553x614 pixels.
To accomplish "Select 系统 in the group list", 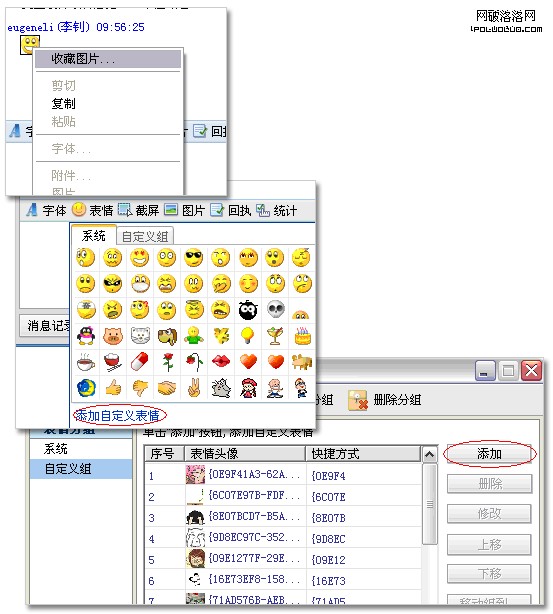I will click(x=56, y=448).
